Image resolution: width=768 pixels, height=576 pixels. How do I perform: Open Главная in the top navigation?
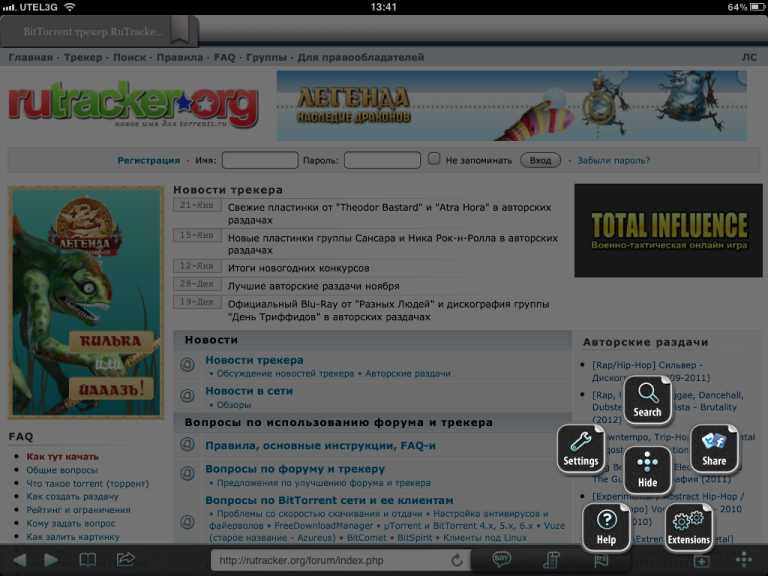pyautogui.click(x=30, y=57)
